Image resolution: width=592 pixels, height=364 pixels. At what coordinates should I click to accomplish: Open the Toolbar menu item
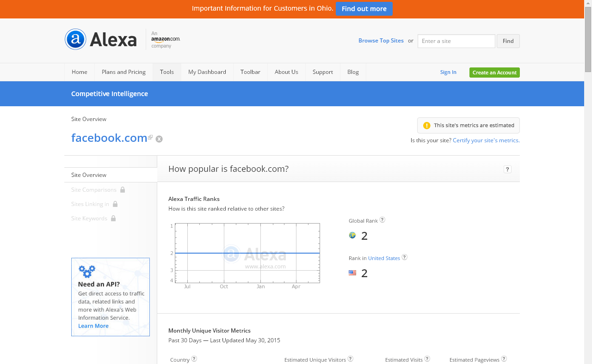250,72
